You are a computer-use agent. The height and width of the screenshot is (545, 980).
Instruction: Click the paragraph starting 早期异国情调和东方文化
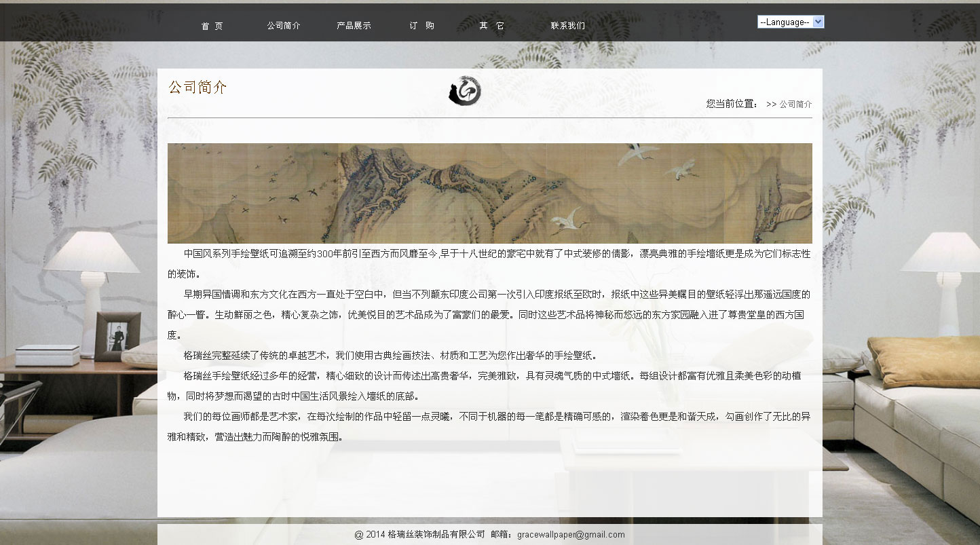pyautogui.click(x=489, y=315)
